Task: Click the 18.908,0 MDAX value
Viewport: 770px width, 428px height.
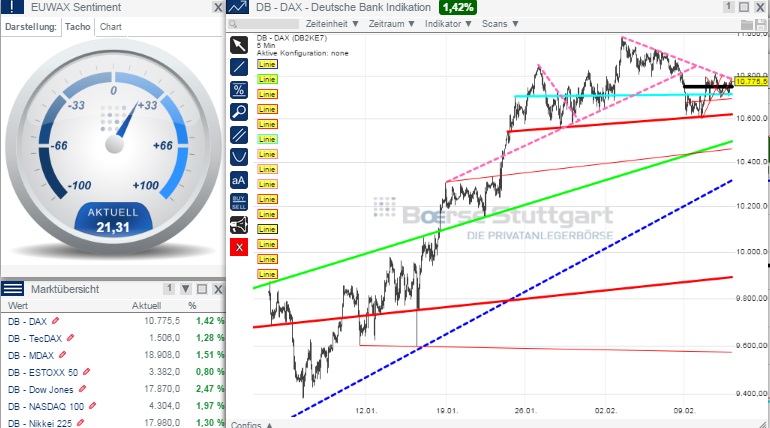Action: [162, 354]
